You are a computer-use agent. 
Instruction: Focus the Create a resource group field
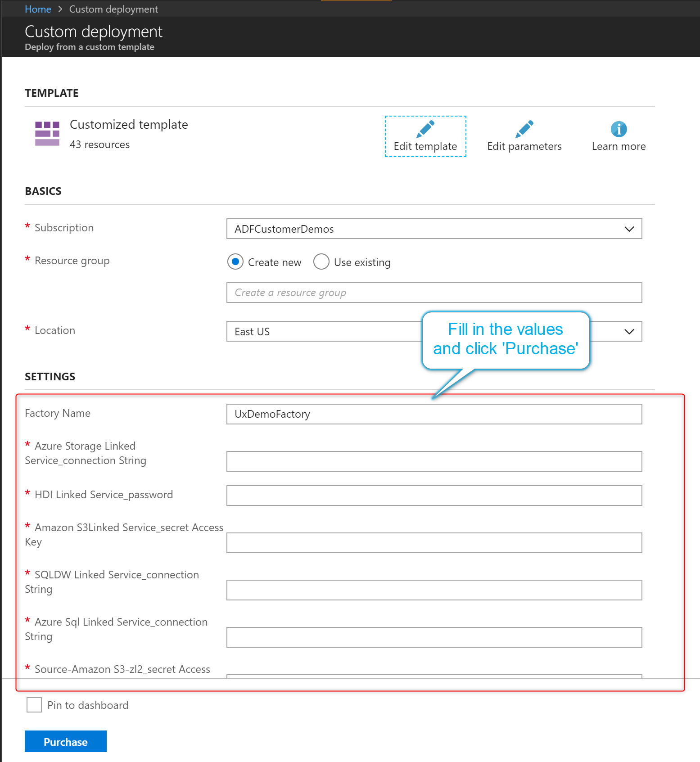(x=434, y=293)
